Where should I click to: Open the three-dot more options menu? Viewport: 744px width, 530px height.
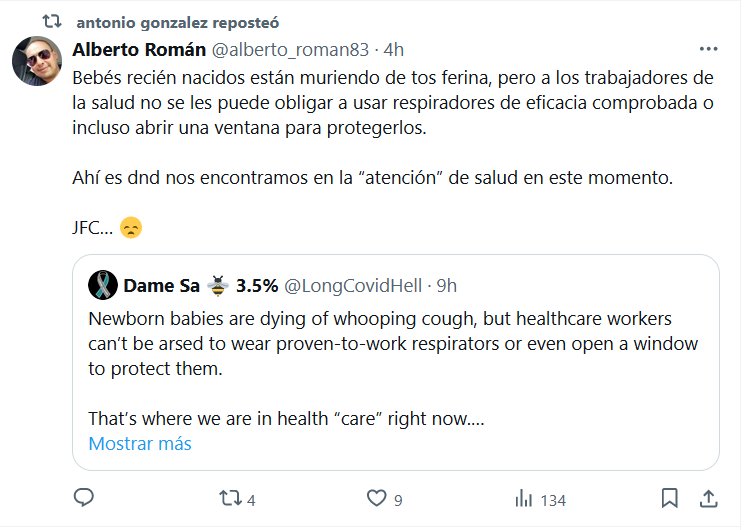click(708, 49)
